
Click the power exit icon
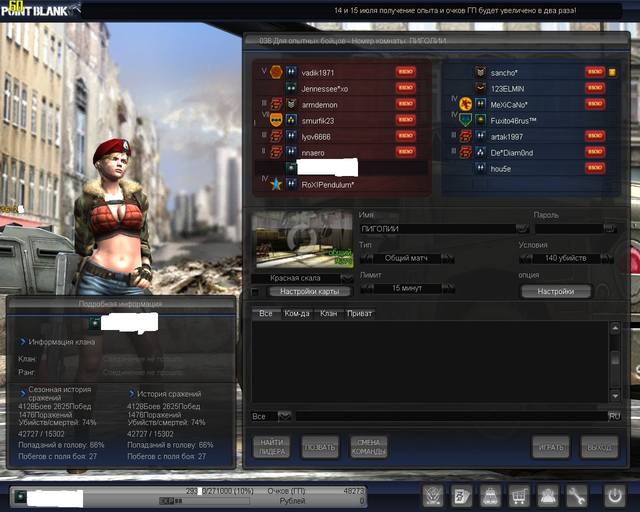coord(615,496)
